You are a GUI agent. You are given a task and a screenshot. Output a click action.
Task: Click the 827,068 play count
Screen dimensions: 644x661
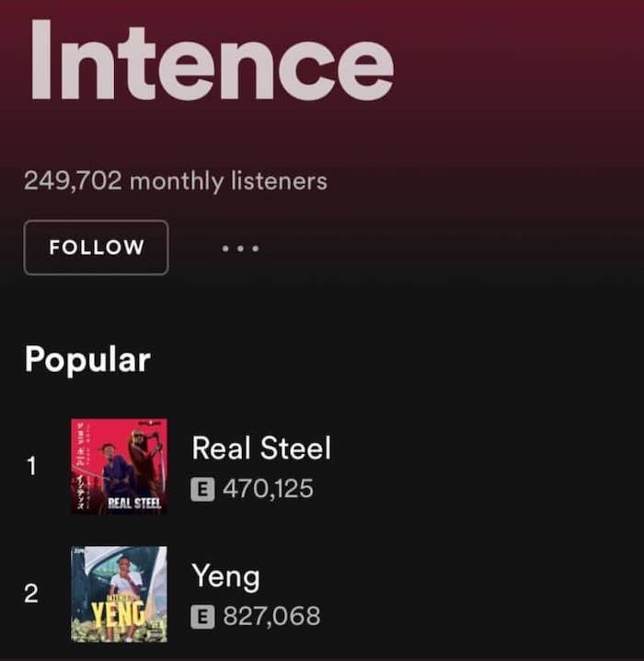click(271, 616)
